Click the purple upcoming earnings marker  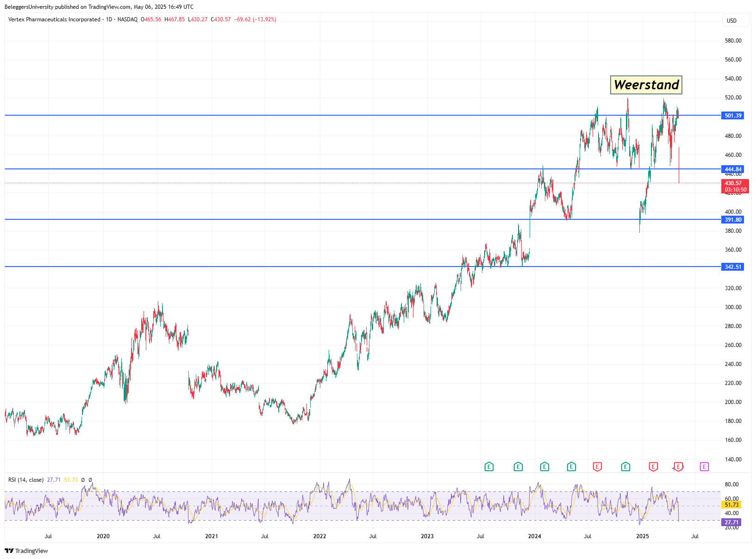point(704,467)
